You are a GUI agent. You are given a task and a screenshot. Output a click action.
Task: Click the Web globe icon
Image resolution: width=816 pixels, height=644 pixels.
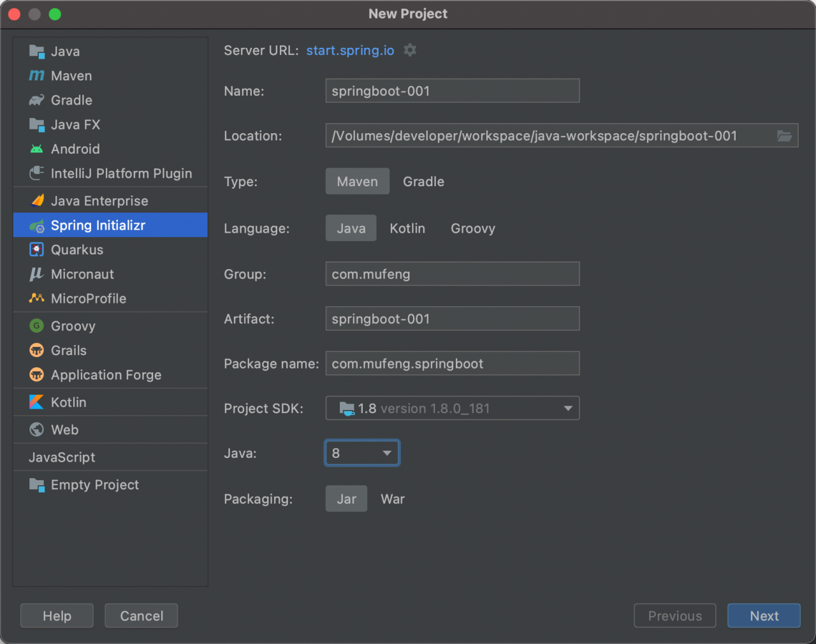point(37,430)
